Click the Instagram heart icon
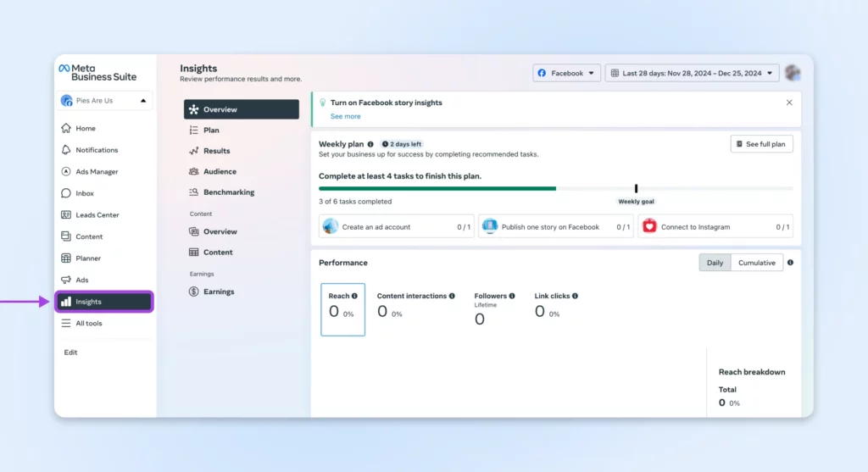This screenshot has height=472, width=868. point(649,226)
